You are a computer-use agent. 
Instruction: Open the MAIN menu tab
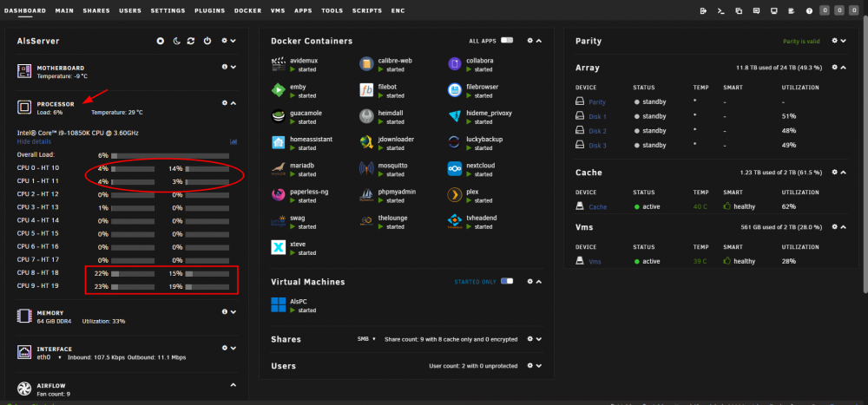pos(64,10)
